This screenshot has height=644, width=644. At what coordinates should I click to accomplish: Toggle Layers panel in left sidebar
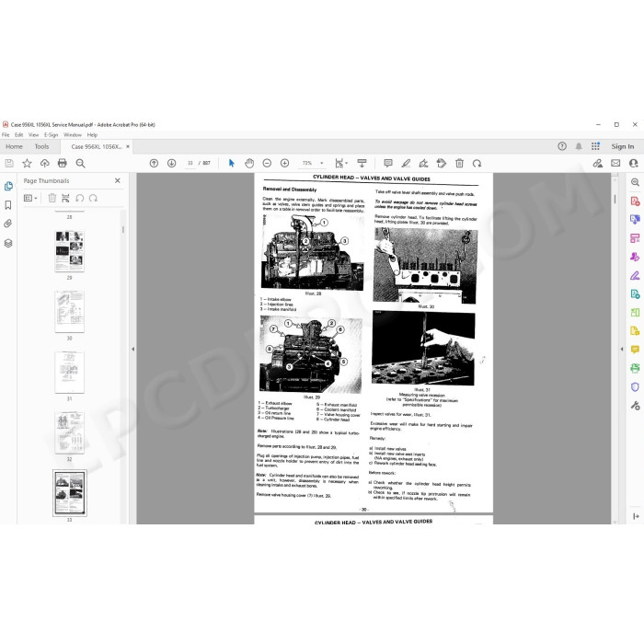[x=8, y=243]
